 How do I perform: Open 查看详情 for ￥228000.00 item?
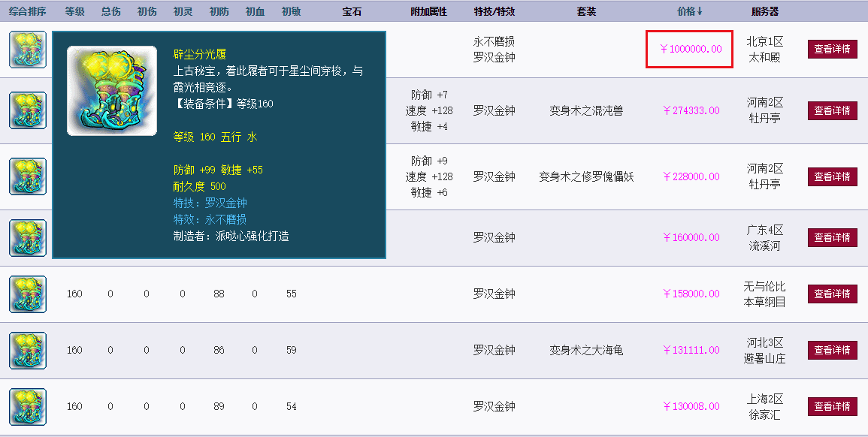click(832, 176)
